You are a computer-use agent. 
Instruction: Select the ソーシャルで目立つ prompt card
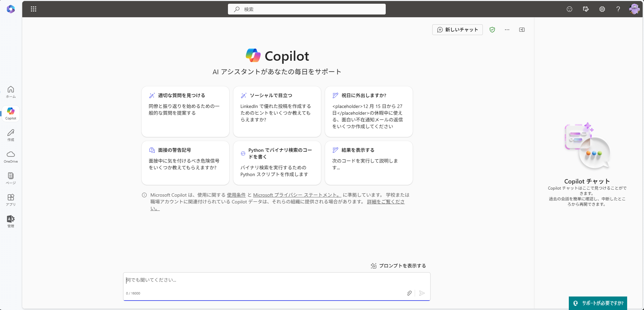(277, 112)
